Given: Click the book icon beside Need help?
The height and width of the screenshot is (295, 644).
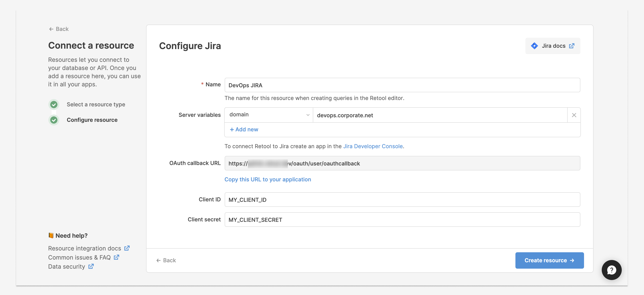Looking at the screenshot, I should pyautogui.click(x=51, y=235).
